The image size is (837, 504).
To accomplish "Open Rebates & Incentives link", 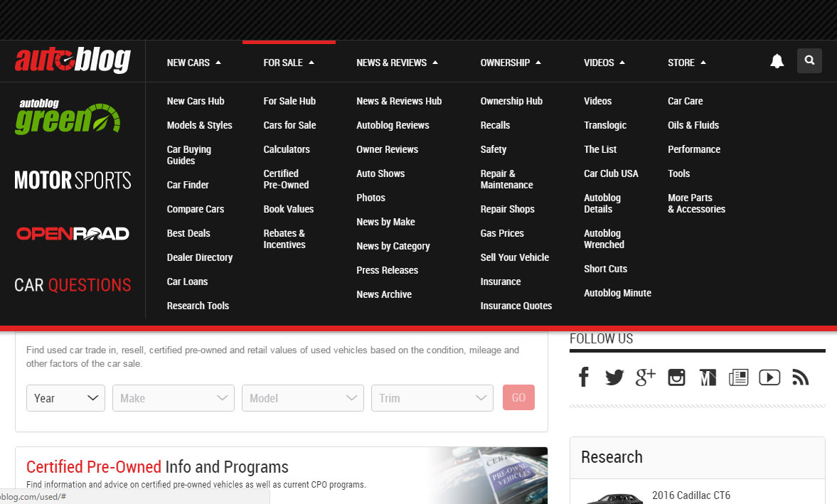I will (x=284, y=239).
